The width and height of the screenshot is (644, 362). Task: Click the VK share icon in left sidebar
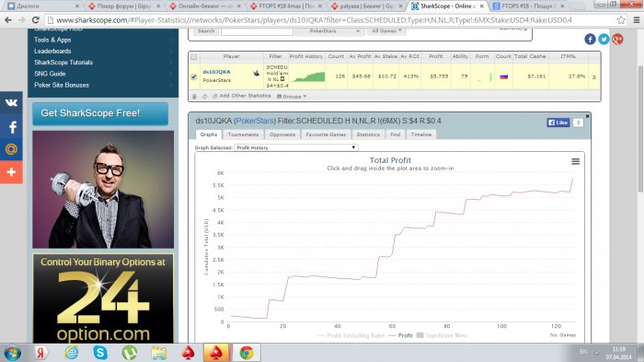11,102
